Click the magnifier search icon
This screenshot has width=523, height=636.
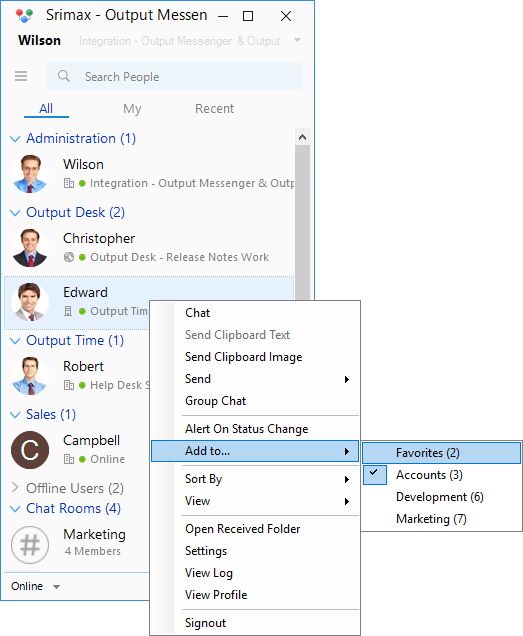click(64, 76)
